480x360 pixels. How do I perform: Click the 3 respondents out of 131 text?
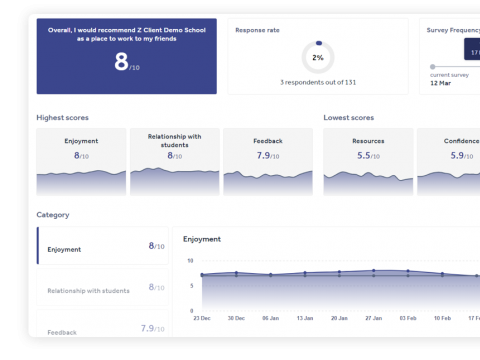coord(318,82)
